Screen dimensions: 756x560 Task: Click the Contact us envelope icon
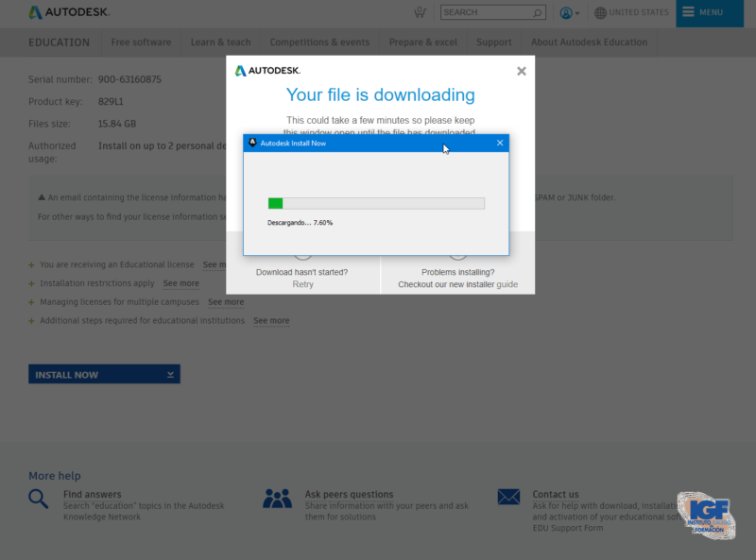point(508,497)
